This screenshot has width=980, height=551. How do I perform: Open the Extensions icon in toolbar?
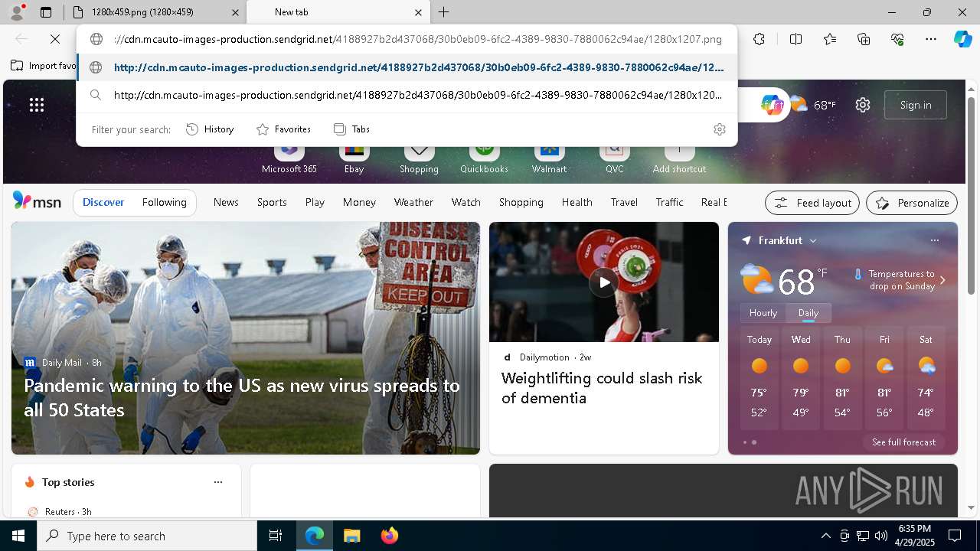click(759, 39)
